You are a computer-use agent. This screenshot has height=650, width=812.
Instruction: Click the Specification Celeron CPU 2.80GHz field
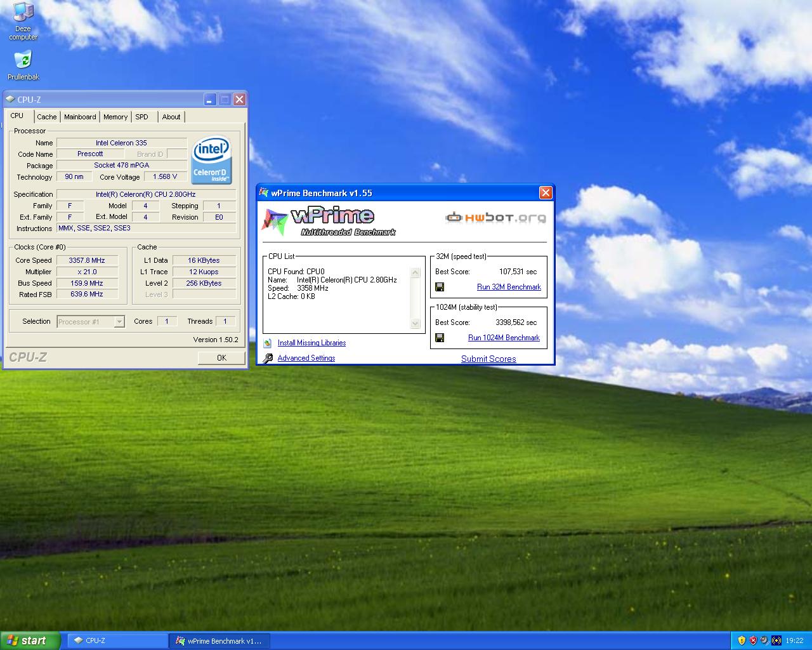(146, 194)
